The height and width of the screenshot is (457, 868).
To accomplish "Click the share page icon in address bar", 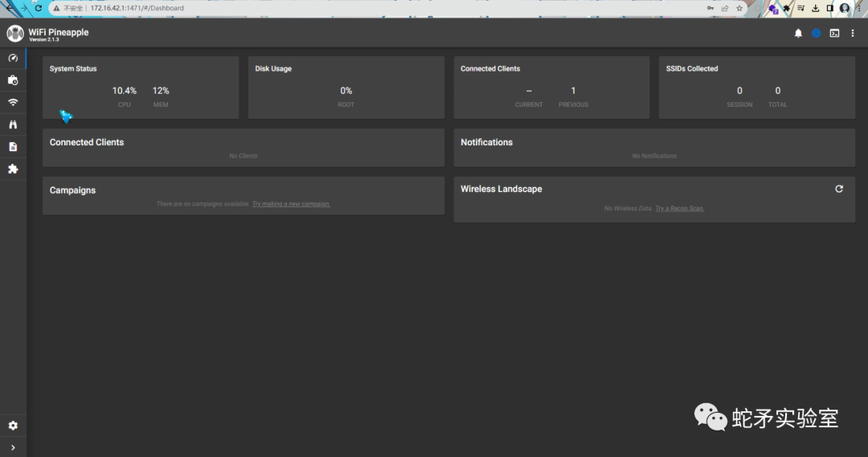I will pos(725,8).
